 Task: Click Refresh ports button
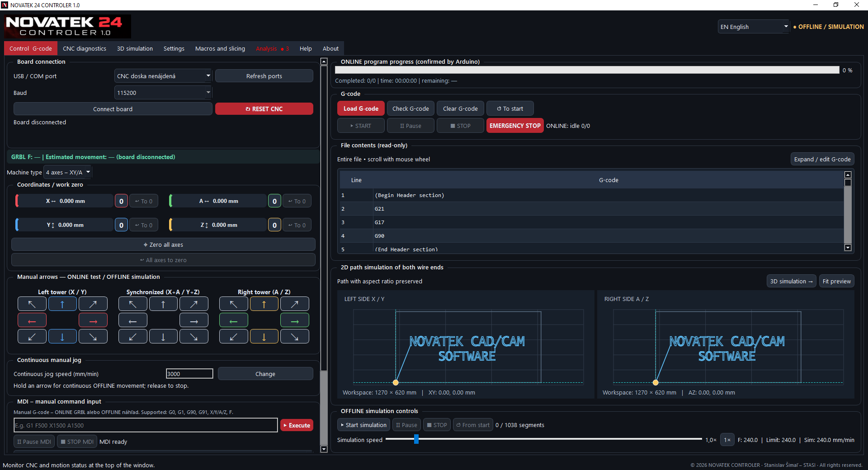(264, 76)
